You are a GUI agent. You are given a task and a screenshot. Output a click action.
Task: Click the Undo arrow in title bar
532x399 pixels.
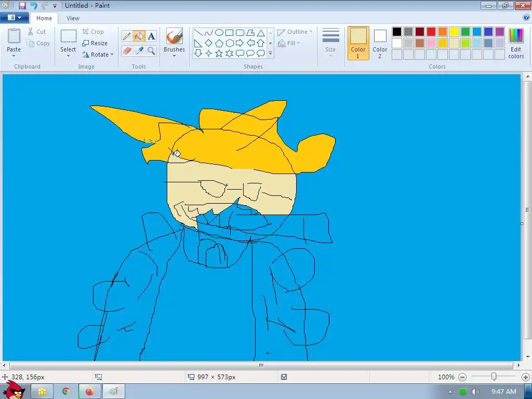34,5
